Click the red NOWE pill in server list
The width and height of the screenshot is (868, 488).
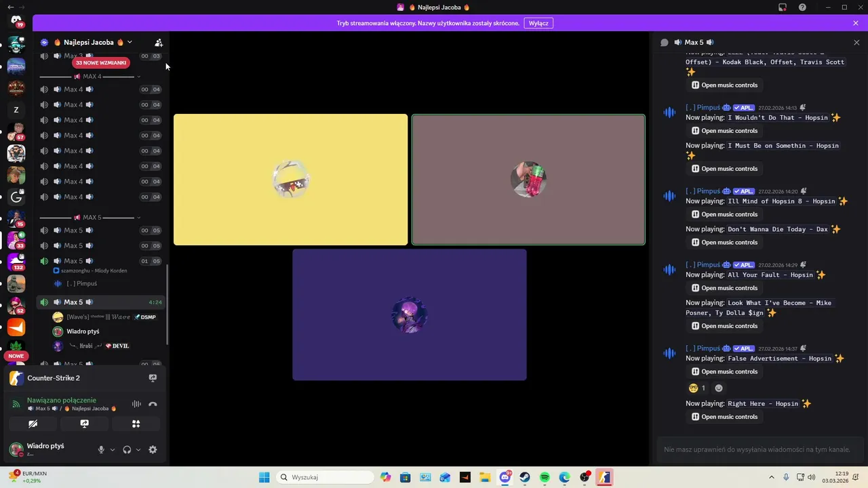tap(16, 356)
